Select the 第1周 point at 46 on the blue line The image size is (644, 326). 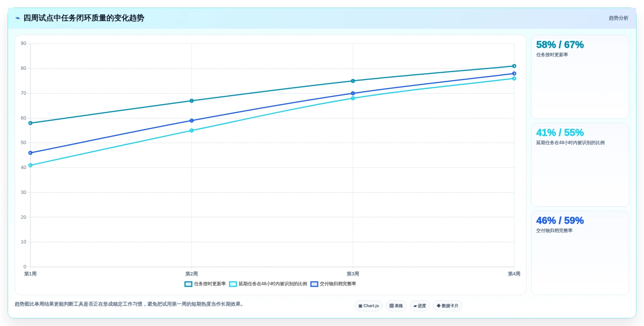[30, 153]
